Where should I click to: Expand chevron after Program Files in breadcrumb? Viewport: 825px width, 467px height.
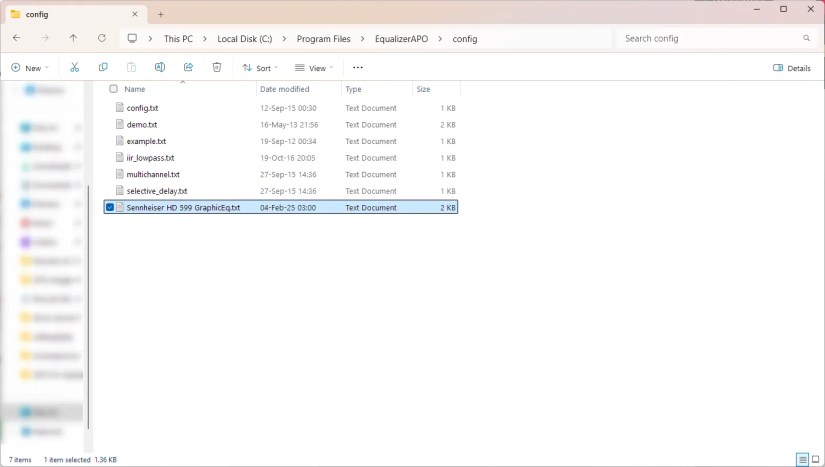(363, 38)
